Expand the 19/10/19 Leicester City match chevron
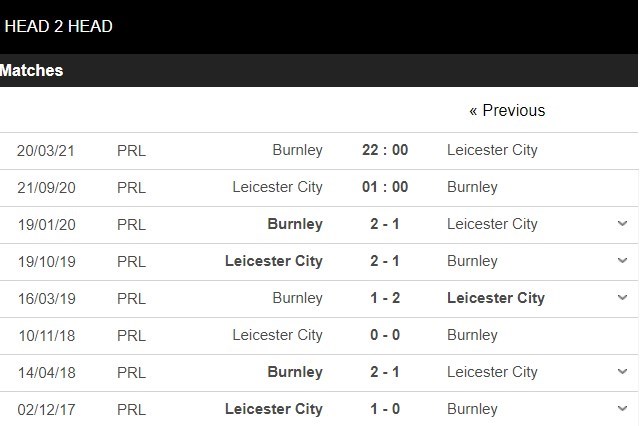The image size is (640, 426). [622, 261]
